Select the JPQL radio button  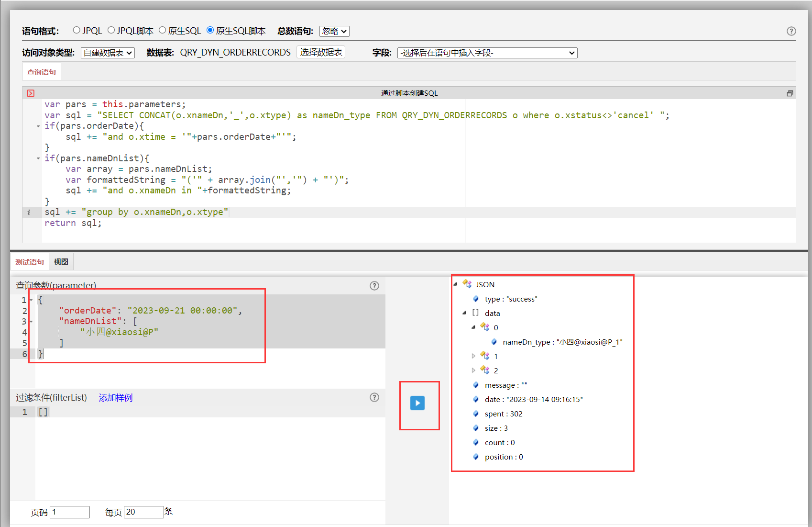[x=77, y=31]
